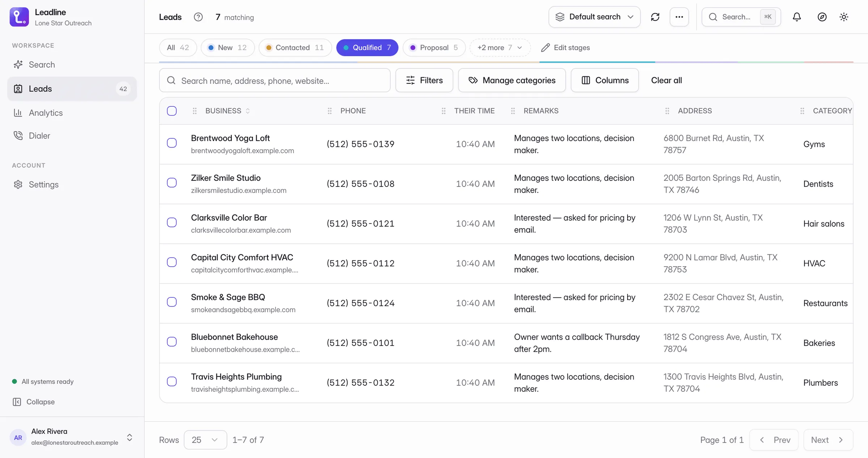868x458 pixels.
Task: Grab the ADDRESS column drag handle
Action: [667, 111]
